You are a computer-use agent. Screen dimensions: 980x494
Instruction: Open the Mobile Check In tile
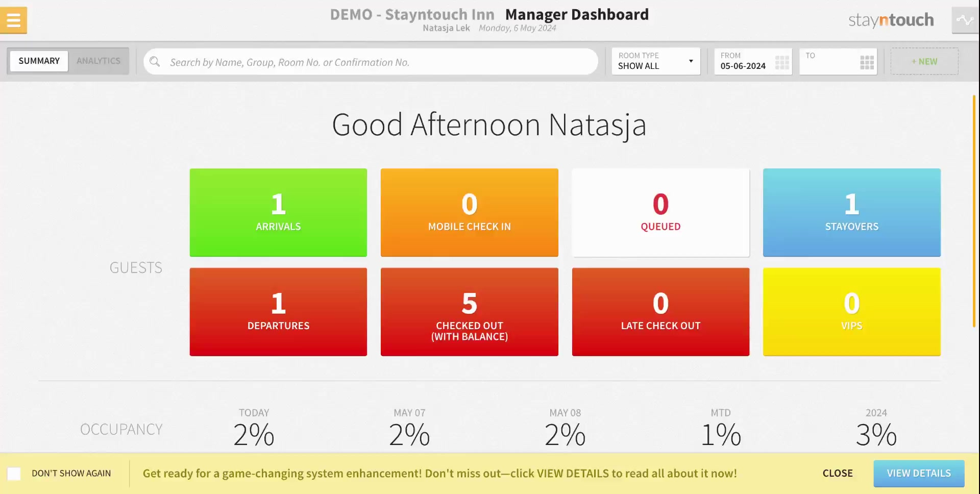click(470, 212)
